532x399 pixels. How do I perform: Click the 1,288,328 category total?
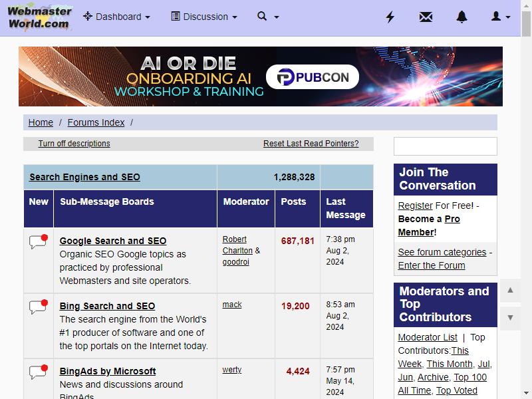[294, 177]
